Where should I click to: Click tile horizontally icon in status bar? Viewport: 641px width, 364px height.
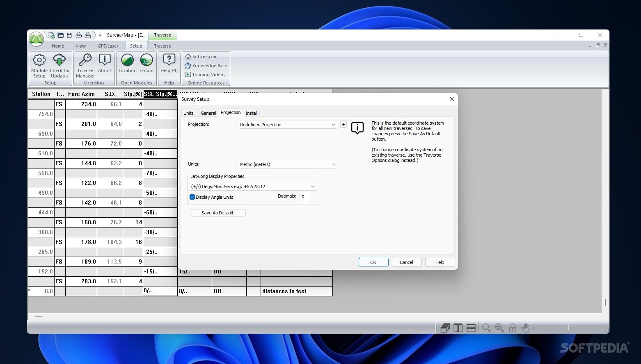click(471, 328)
